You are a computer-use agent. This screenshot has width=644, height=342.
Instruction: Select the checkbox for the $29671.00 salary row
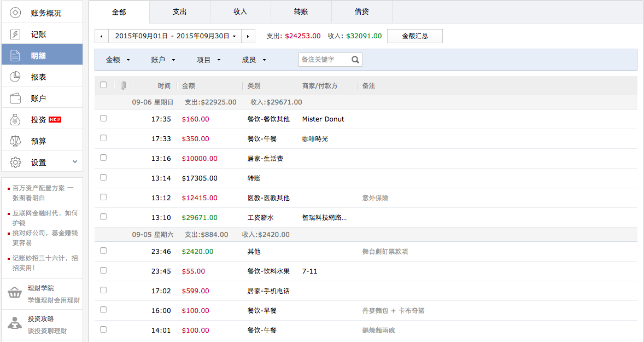point(103,217)
